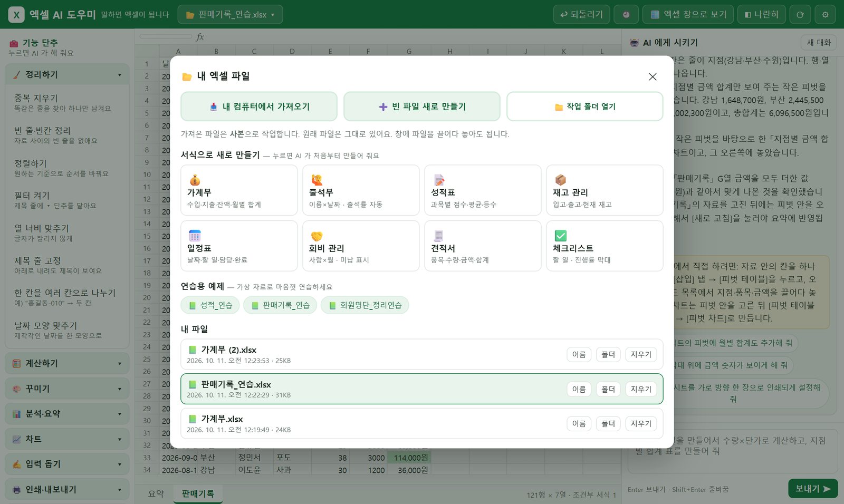This screenshot has height=504, width=844.
Task: Click the 보내기 send button
Action: (813, 489)
